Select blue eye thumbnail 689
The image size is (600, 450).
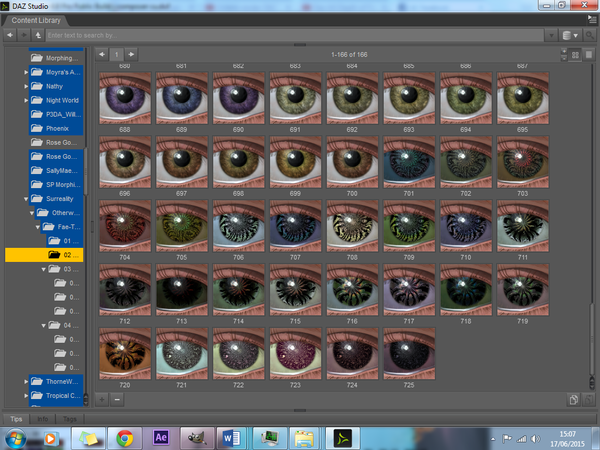182,98
